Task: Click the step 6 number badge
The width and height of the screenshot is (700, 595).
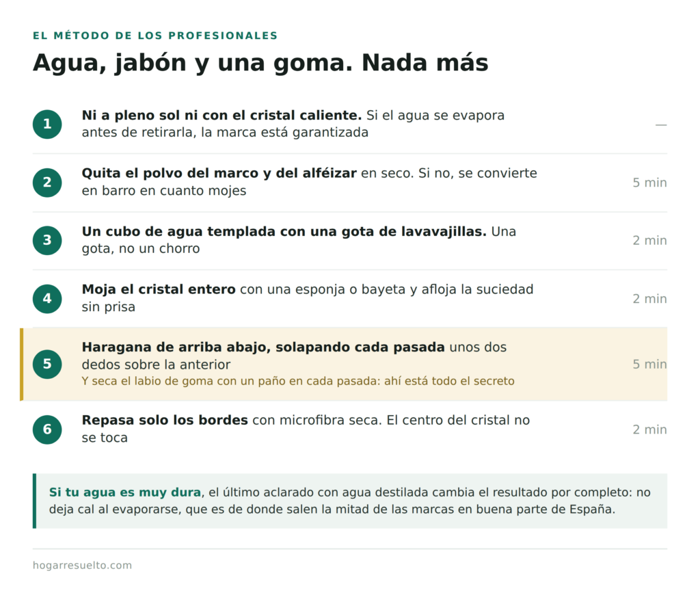Action: (47, 429)
